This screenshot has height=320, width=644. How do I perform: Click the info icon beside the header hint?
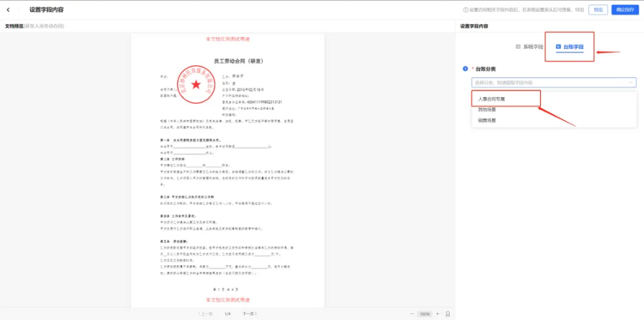(x=465, y=9)
